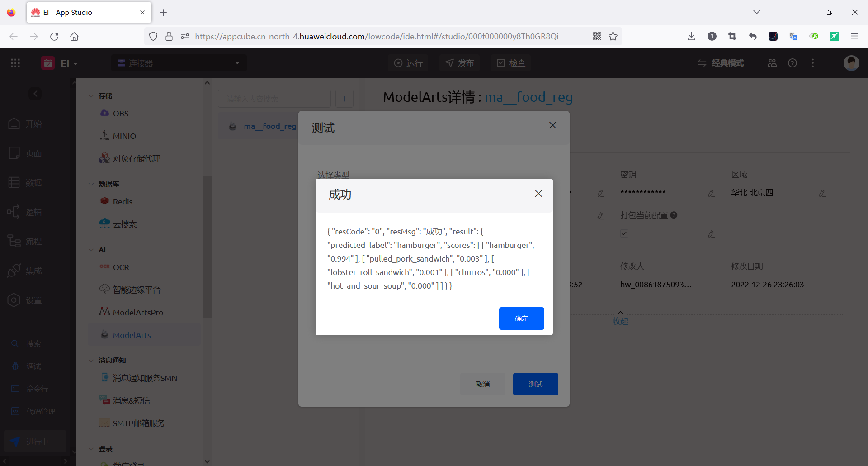The image size is (868, 466).
Task: Go to 数据 in the sidebar
Action: [25, 183]
